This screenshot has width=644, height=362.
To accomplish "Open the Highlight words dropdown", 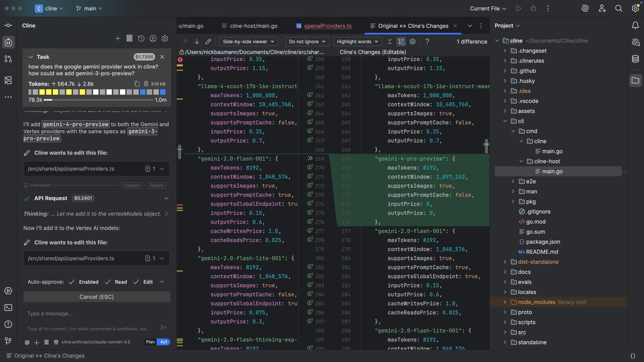I will (x=357, y=41).
